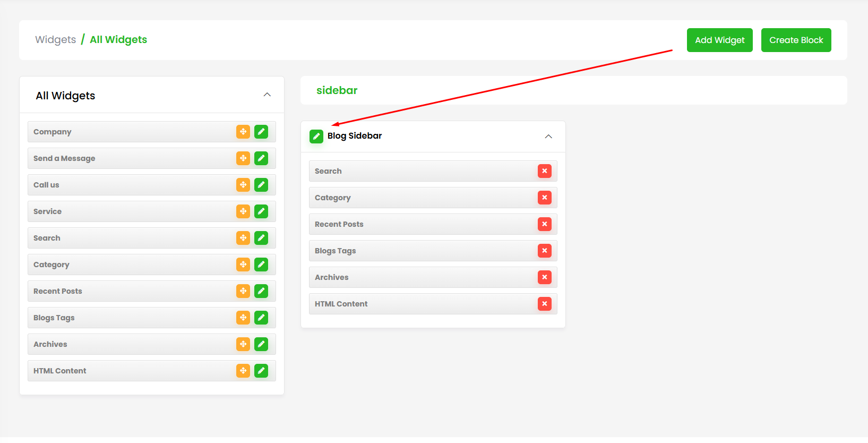Edit the Call us widget
Image resolution: width=868 pixels, height=443 pixels.
point(261,185)
